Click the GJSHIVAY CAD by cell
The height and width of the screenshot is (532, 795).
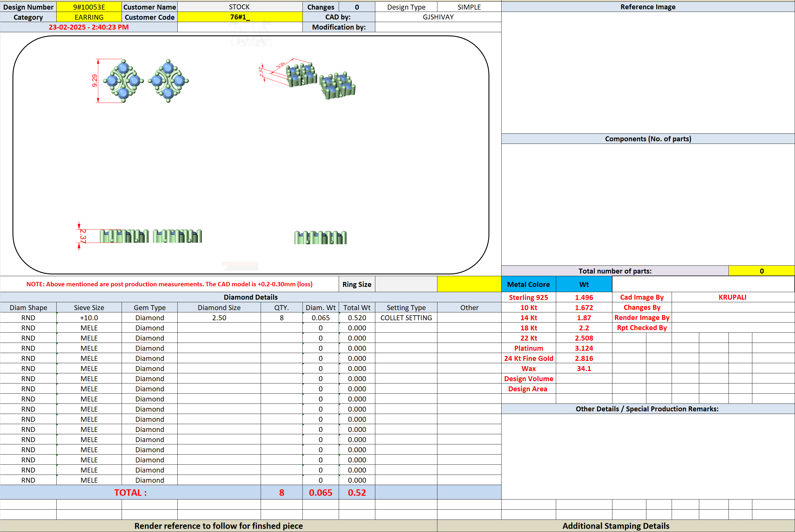point(438,17)
